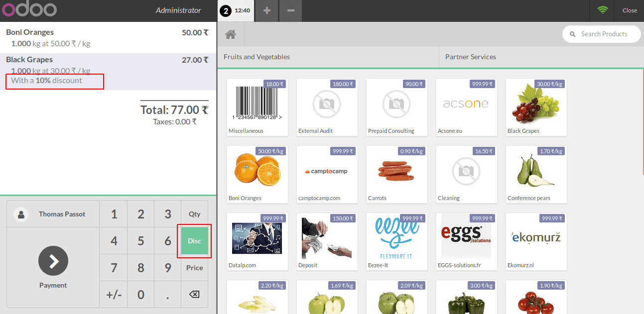The image size is (644, 314).
Task: Click numpad key 4
Action: (x=114, y=241)
